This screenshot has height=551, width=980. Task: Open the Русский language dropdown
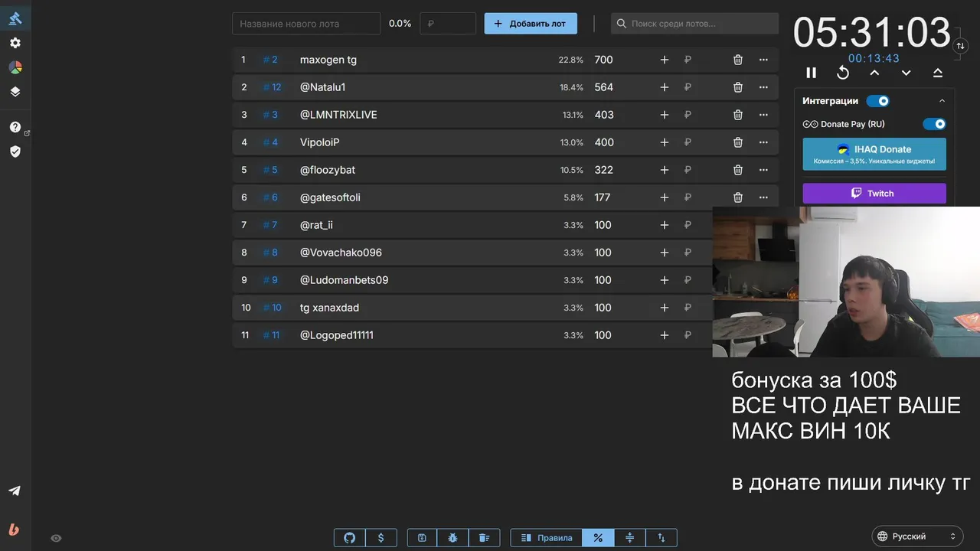pyautogui.click(x=918, y=536)
